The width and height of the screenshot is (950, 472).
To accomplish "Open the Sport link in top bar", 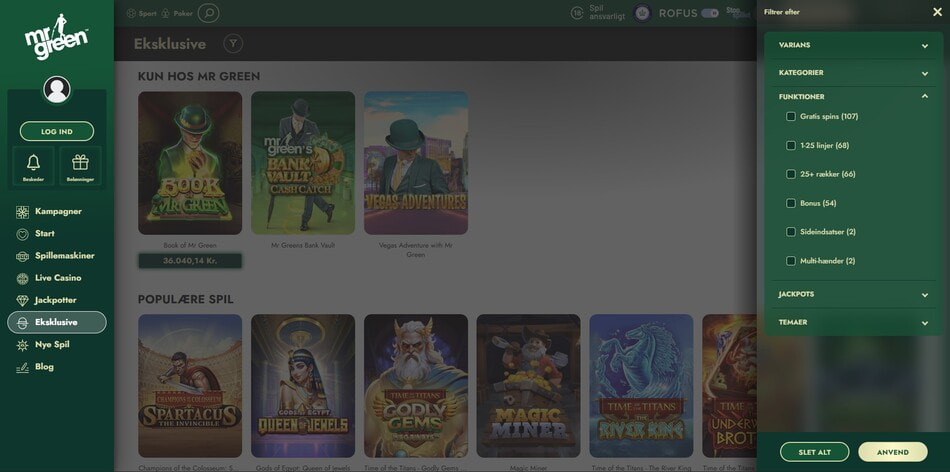I will click(x=147, y=13).
